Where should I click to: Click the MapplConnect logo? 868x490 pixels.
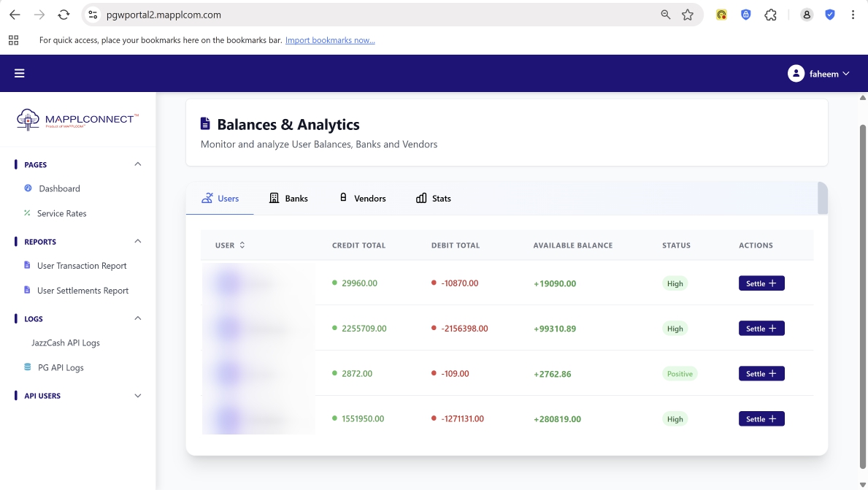pos(78,120)
